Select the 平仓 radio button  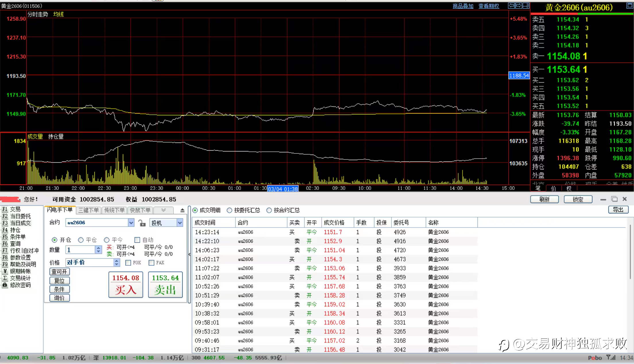coord(81,240)
